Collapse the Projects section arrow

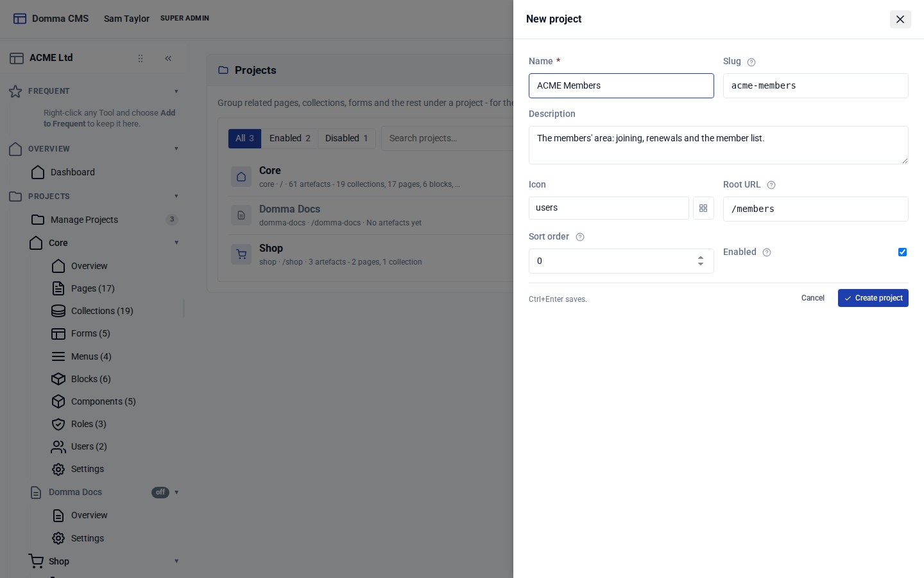point(176,197)
